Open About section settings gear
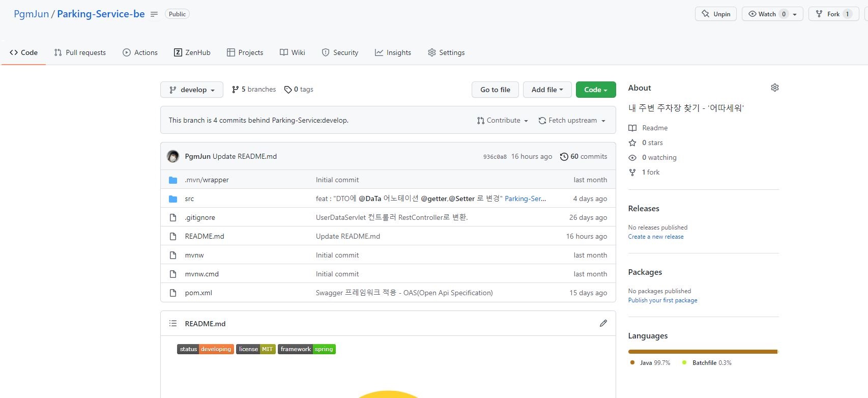868x398 pixels. [x=775, y=88]
